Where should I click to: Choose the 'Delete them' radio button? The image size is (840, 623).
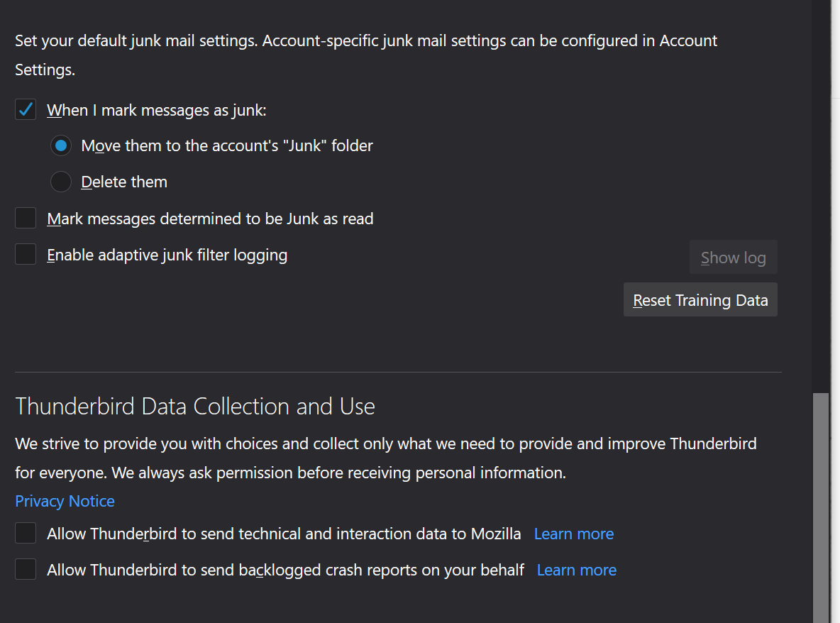click(61, 182)
